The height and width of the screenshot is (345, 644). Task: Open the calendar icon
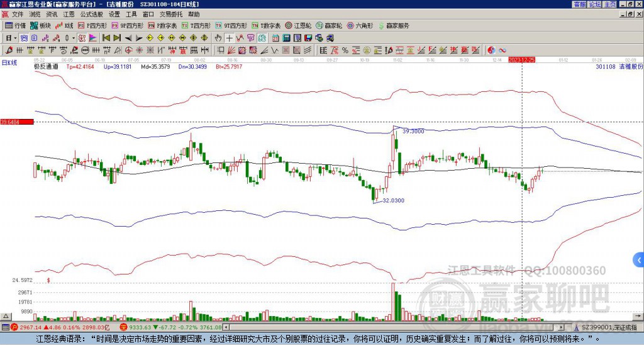(x=275, y=38)
